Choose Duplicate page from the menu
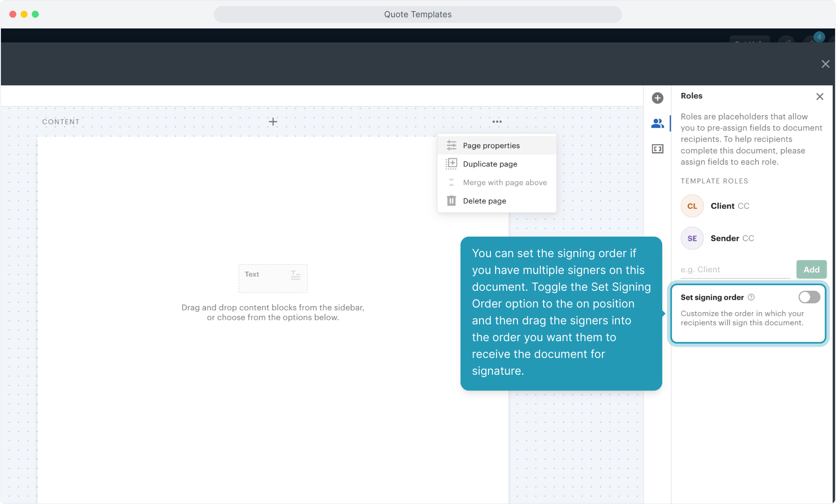The width and height of the screenshot is (836, 504). click(x=490, y=164)
